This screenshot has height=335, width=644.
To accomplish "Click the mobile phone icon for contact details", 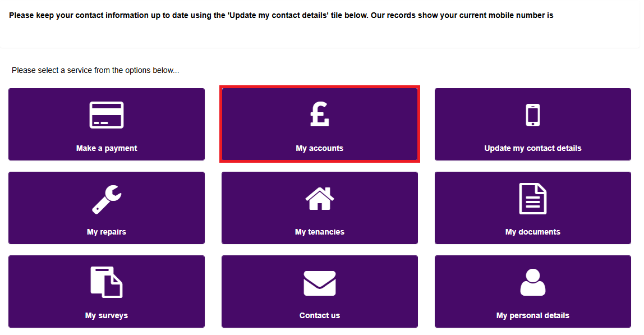I will [x=532, y=114].
